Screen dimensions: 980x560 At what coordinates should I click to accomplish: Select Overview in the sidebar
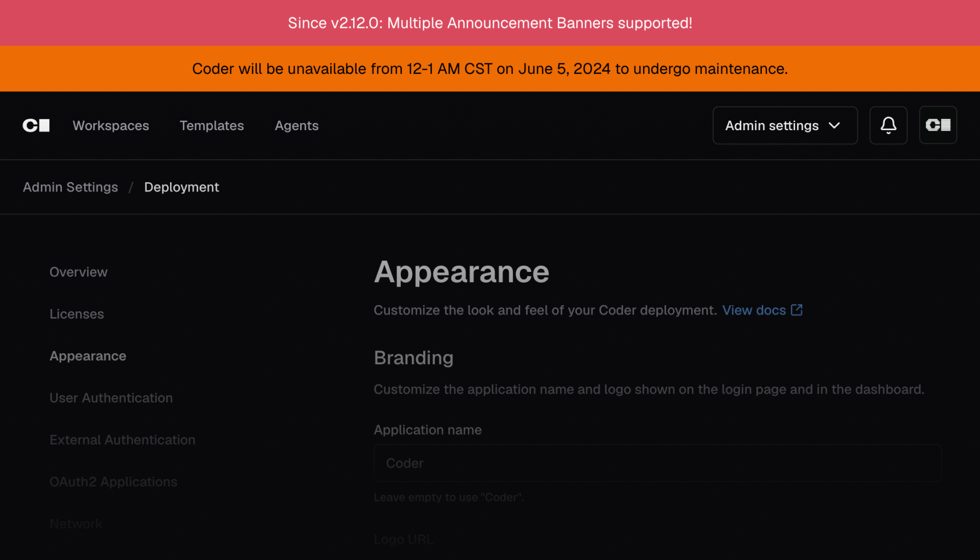pos(79,272)
